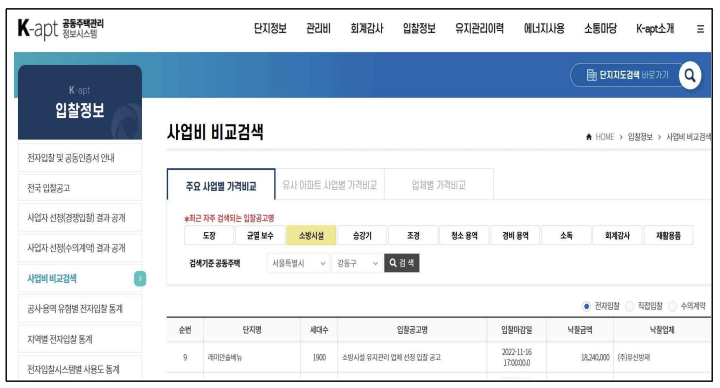Click 입찰정보 in the breadcrumb
Viewport: 720px width, 388px height.
(640, 137)
